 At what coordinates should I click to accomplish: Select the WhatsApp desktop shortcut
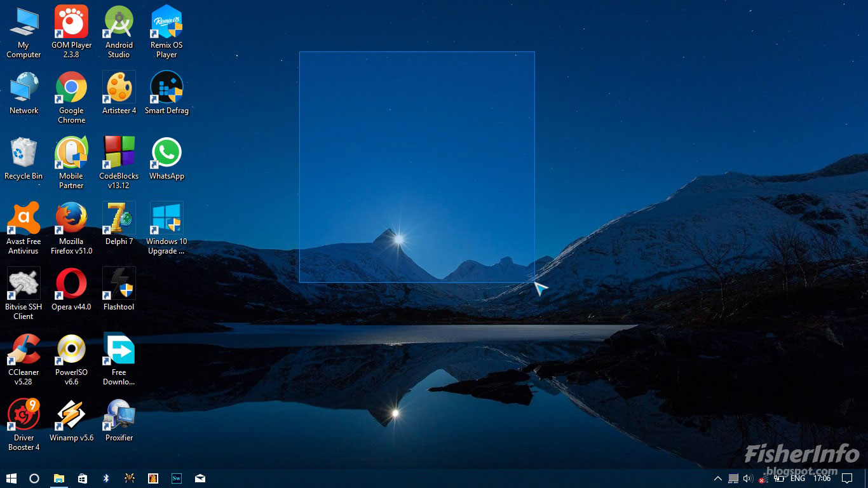pyautogui.click(x=166, y=158)
